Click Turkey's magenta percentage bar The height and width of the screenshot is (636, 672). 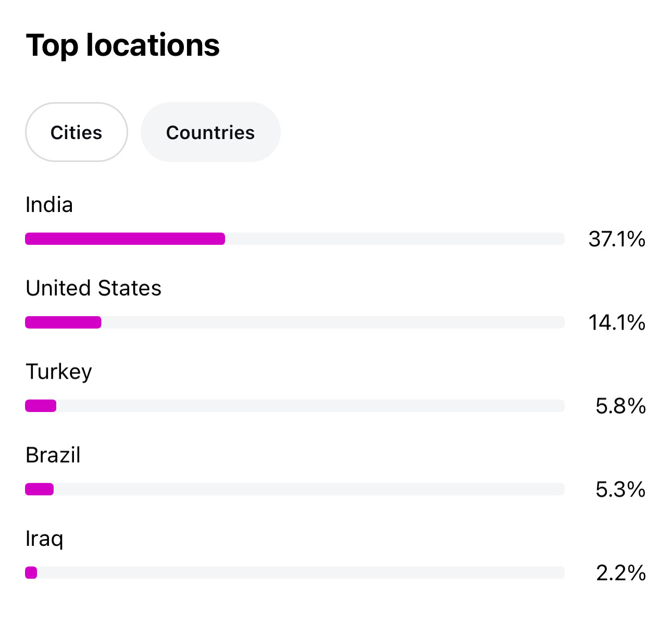[x=41, y=406]
